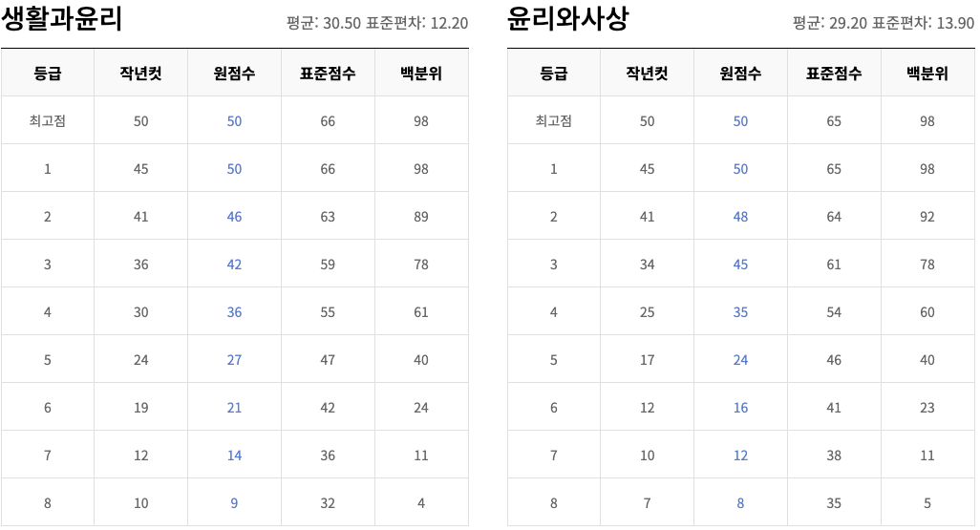Click blue score 48 in 윤리와사상 table
The width and height of the screenshot is (980, 530).
pyautogui.click(x=740, y=217)
